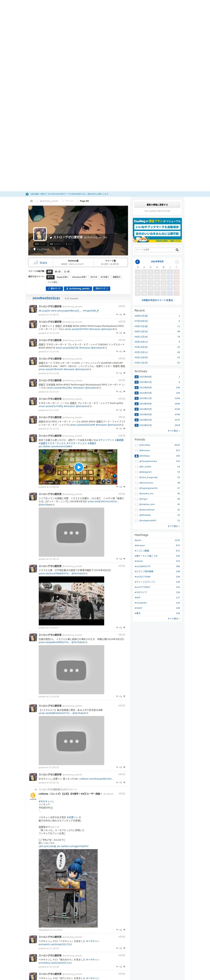Image resolution: width=210 pixels, height=980 pixels.
Task: Click the retweet icon on the 22:15:08 tweet
Action: pyautogui.click(x=121, y=333)
